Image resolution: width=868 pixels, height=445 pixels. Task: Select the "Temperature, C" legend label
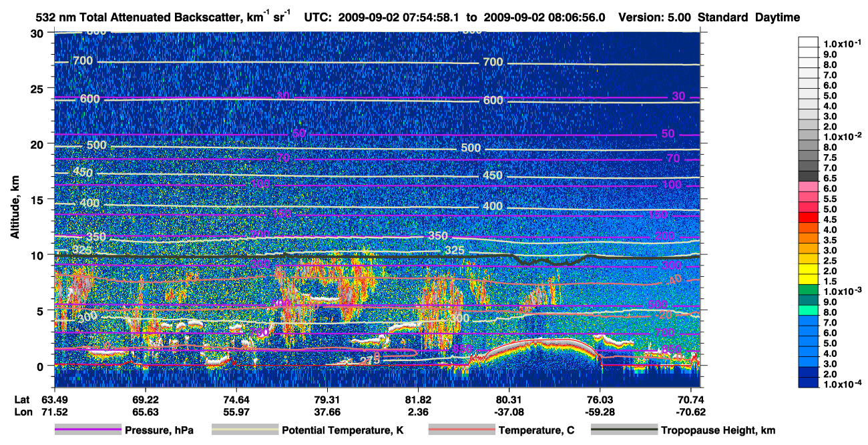point(536,430)
